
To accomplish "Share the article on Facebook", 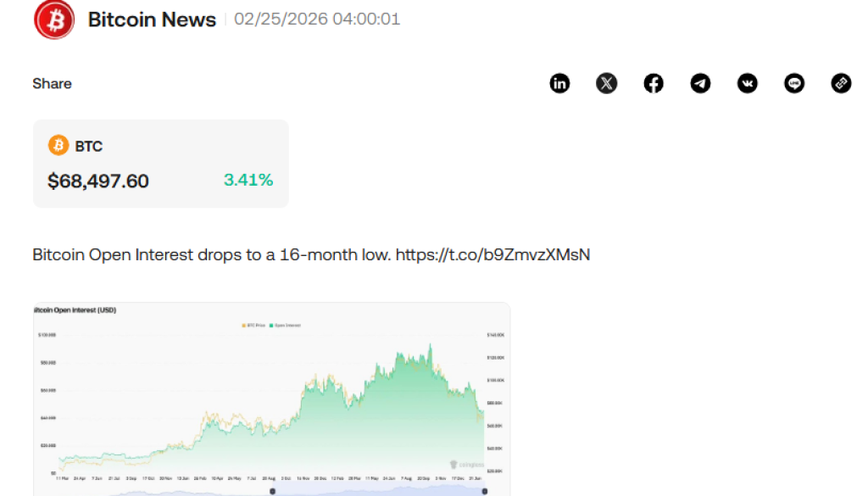I will tap(654, 83).
